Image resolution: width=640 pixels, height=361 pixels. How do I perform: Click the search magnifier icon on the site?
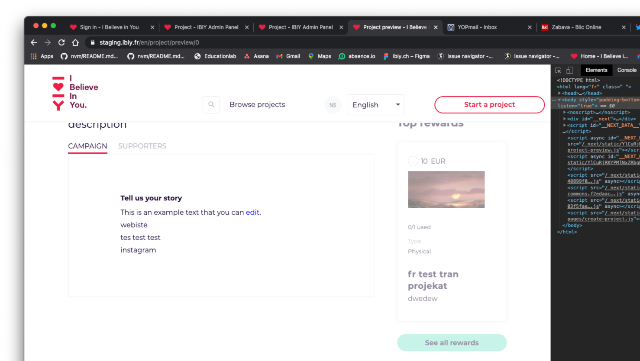tap(211, 105)
